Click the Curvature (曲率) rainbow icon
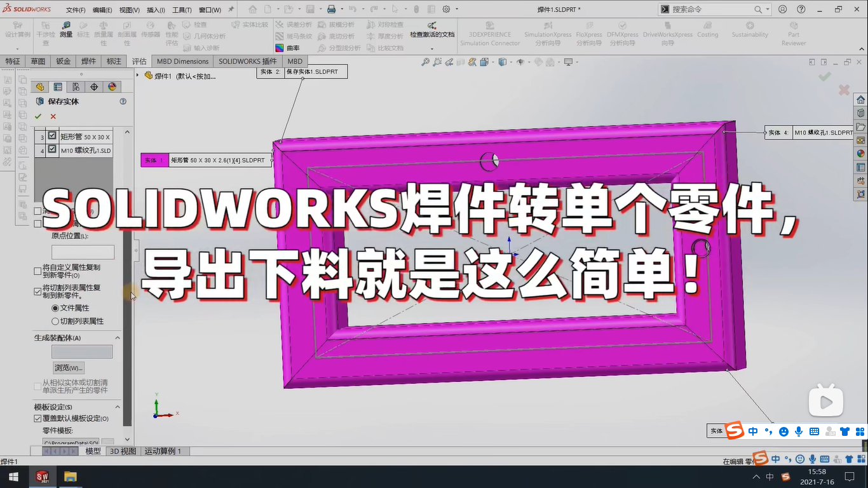868x488 pixels. point(280,48)
